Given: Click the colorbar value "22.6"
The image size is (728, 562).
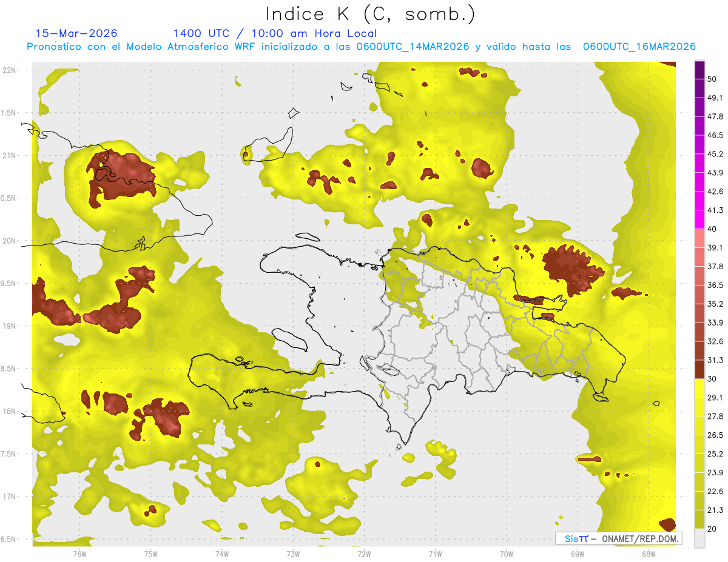Looking at the screenshot, I should click(x=715, y=492).
